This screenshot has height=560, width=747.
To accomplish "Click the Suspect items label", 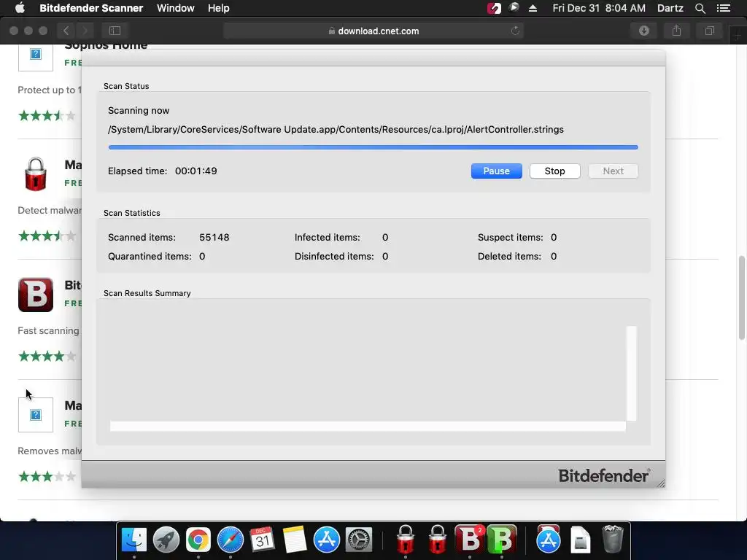I will 510,237.
